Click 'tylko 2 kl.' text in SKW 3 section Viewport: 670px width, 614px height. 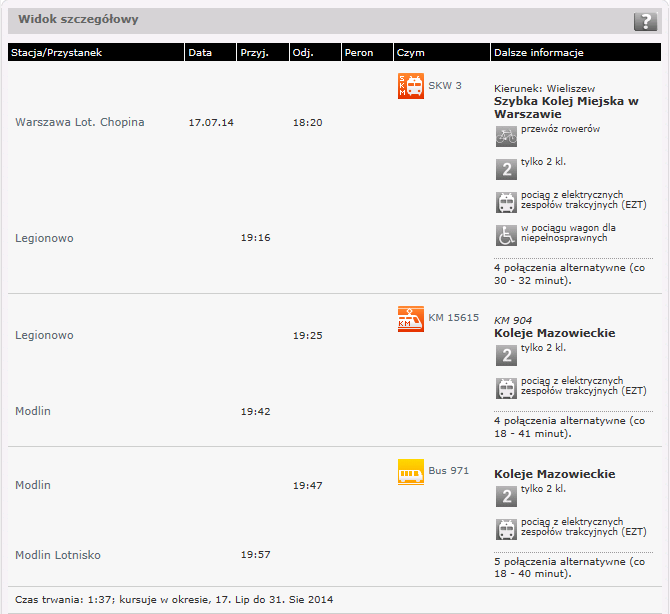pos(543,162)
